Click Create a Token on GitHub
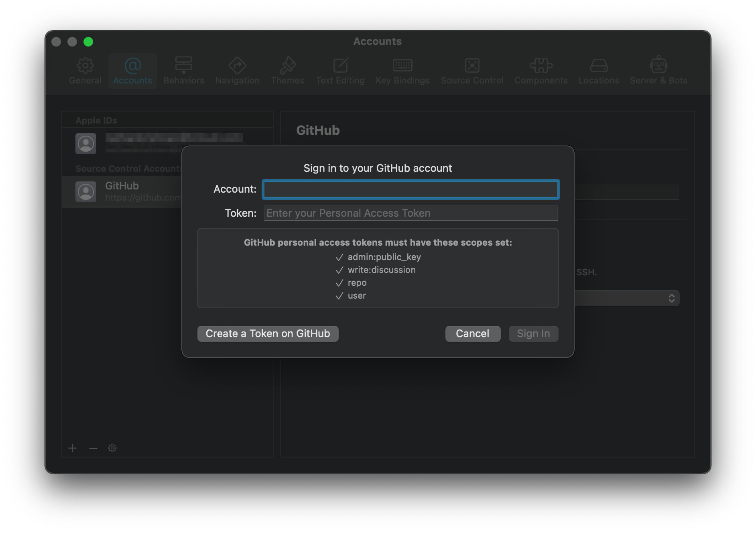Viewport: 756px width, 533px height. pyautogui.click(x=268, y=334)
